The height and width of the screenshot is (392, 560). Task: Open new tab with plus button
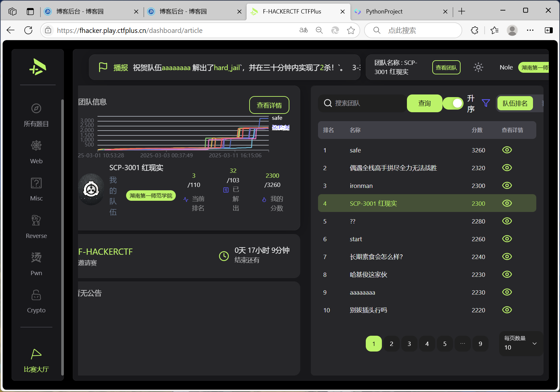(462, 11)
